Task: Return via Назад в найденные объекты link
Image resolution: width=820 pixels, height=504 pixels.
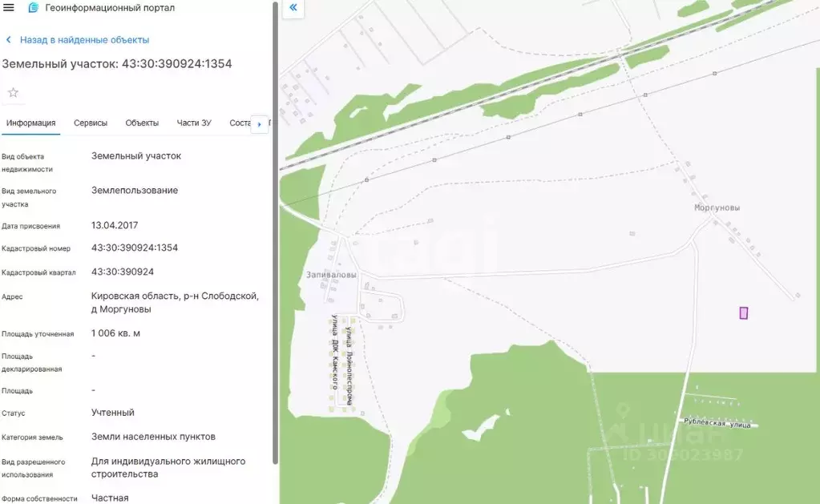Action: click(x=84, y=40)
